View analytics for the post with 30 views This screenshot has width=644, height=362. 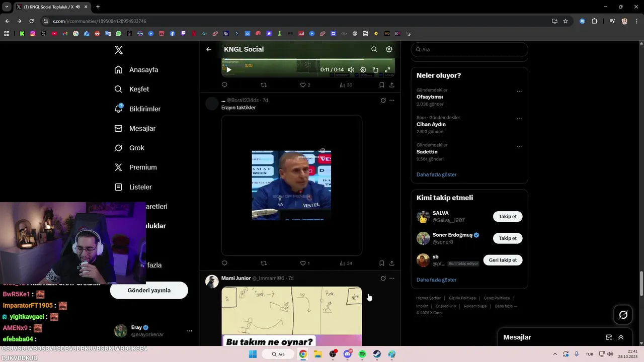[x=346, y=85]
